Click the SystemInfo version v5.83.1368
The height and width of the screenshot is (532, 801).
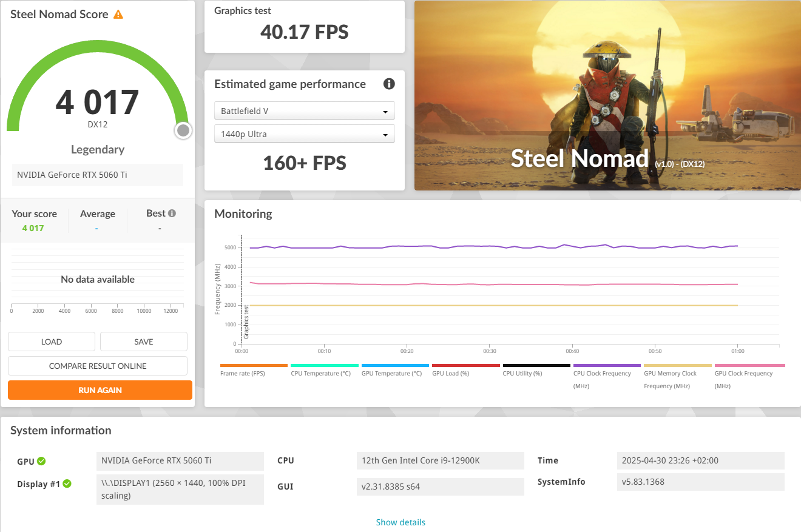[x=700, y=482]
